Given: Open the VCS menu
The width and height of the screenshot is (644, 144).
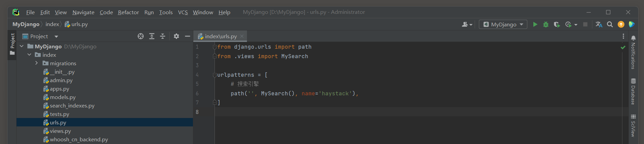Looking at the screenshot, I should point(183,12).
